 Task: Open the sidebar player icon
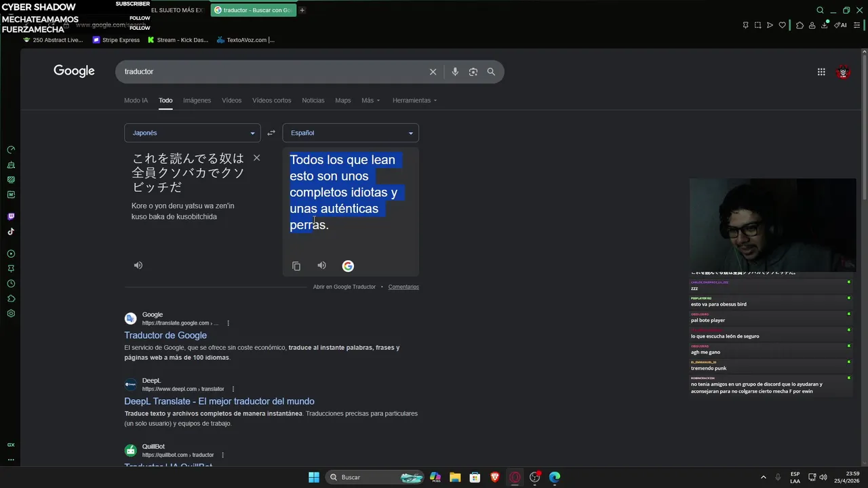(11, 254)
